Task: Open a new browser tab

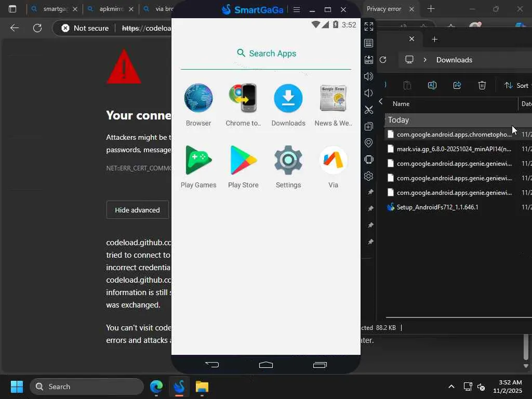Action: tap(431, 9)
